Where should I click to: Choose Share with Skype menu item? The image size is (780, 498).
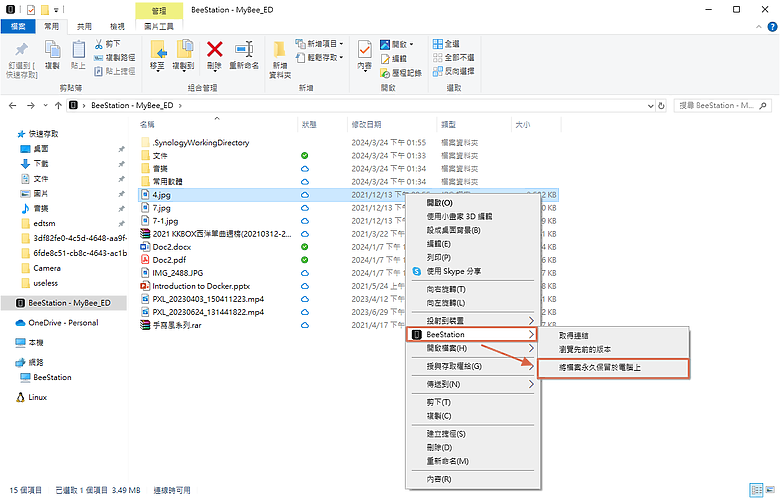coord(473,271)
